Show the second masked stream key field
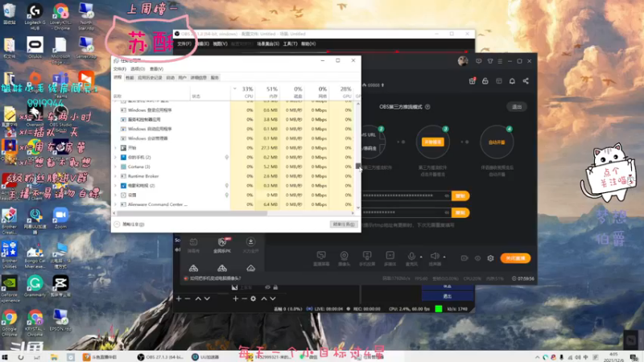 [x=447, y=212]
